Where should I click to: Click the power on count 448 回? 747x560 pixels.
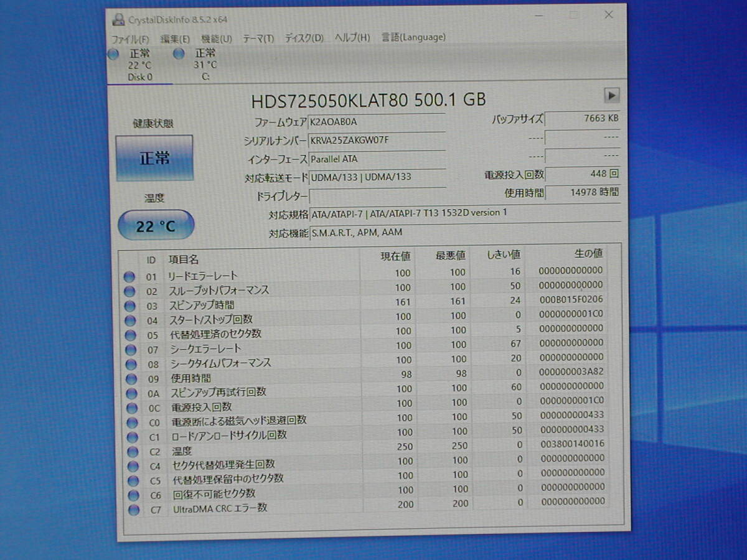(583, 174)
